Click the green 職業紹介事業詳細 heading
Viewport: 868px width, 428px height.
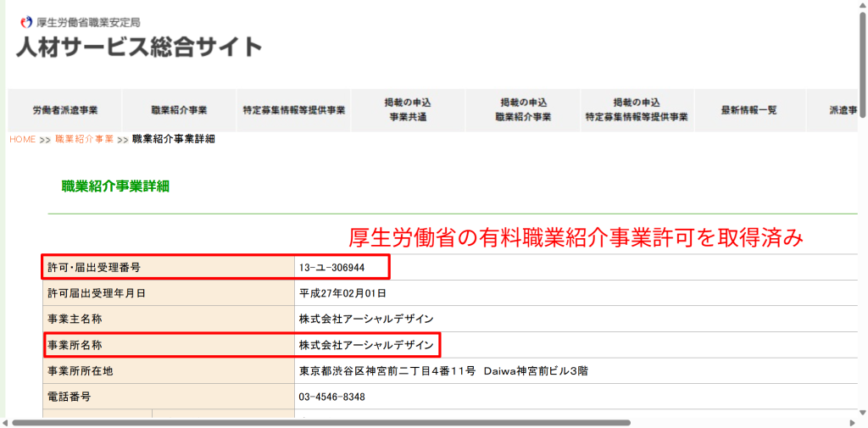point(115,186)
